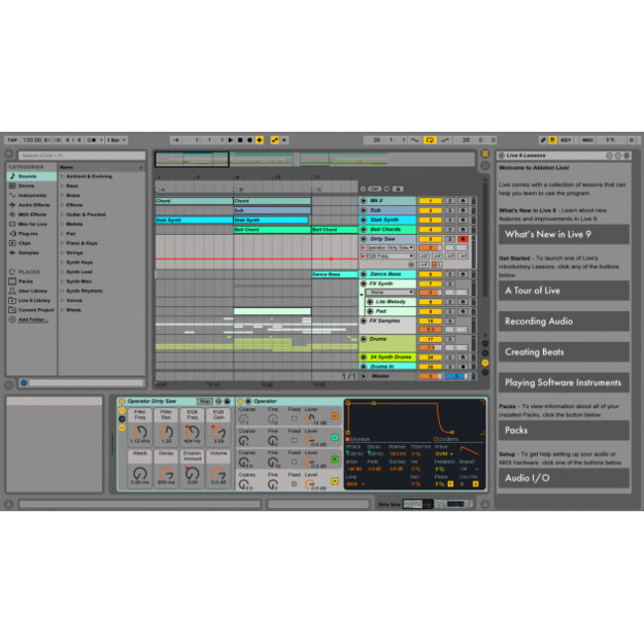The width and height of the screenshot is (644, 644).
Task: Select the Samples category
Action: pyautogui.click(x=32, y=253)
